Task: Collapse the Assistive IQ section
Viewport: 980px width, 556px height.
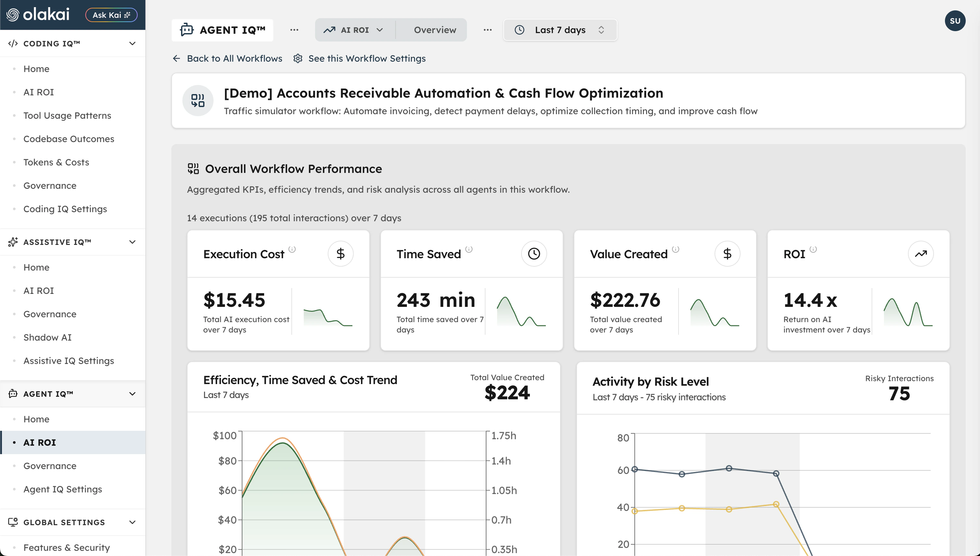Action: pos(132,242)
